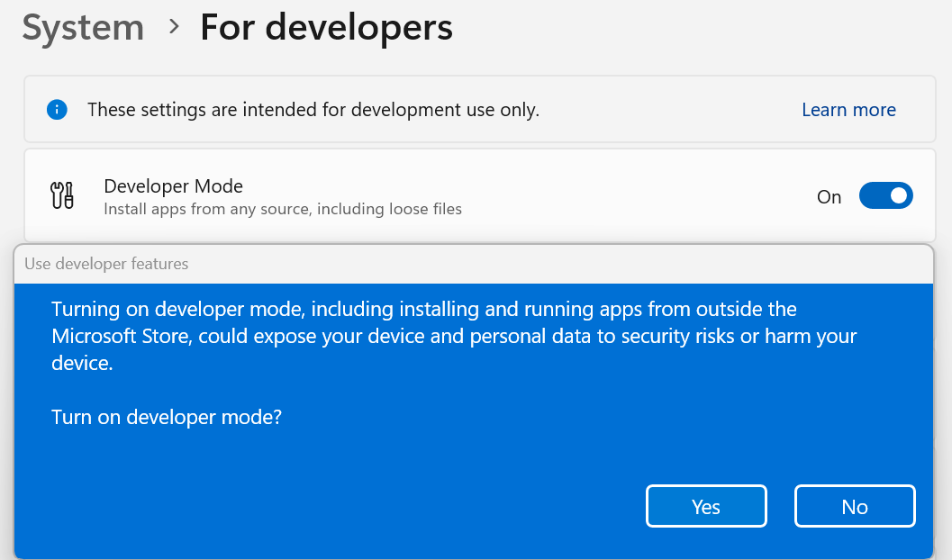
Task: Click the blue info icon in the banner
Action: [x=57, y=109]
